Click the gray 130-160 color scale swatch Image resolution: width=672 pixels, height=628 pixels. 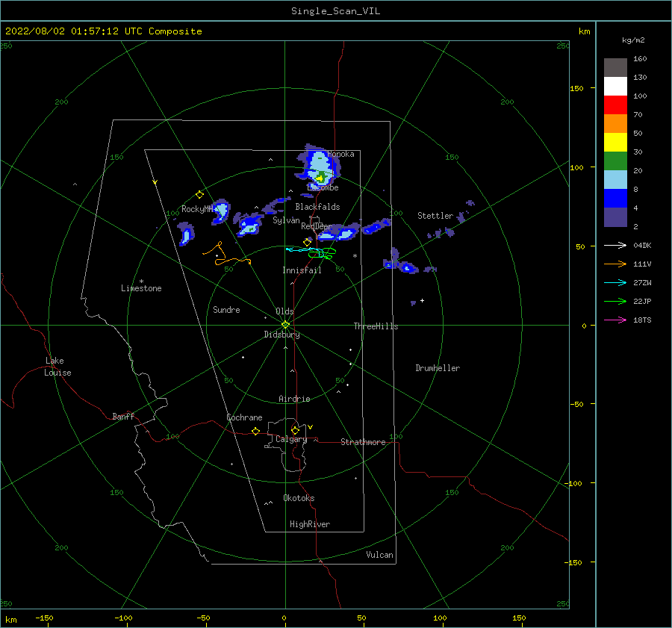pyautogui.click(x=615, y=67)
